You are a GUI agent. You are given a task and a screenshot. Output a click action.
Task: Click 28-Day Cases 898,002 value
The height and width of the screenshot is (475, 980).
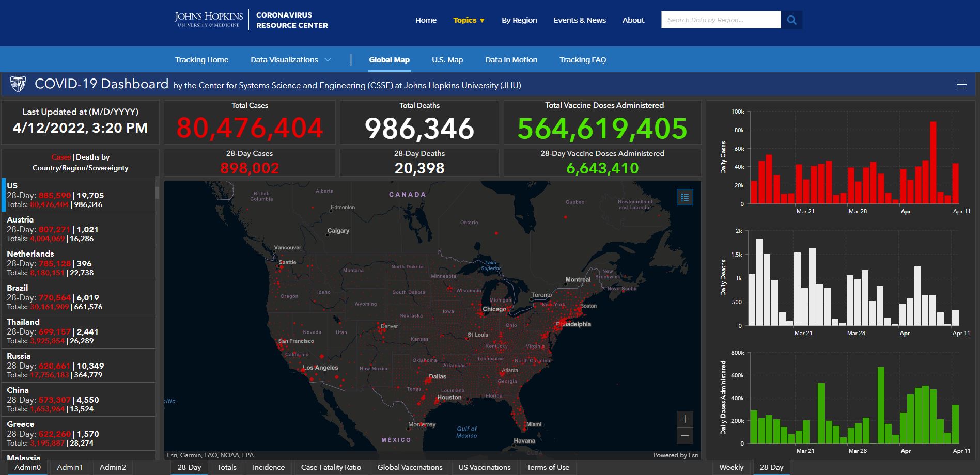coord(250,168)
